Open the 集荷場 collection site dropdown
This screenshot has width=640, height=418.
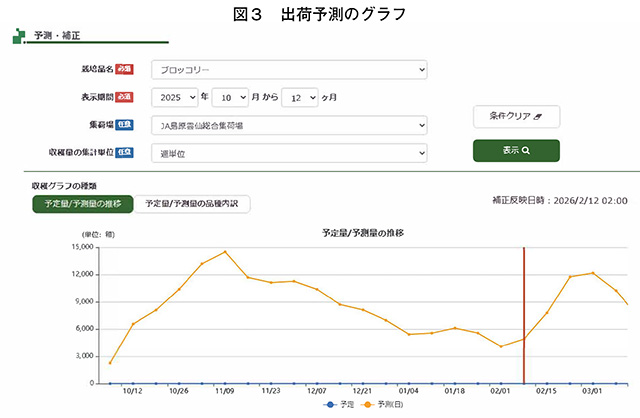pyautogui.click(x=289, y=125)
